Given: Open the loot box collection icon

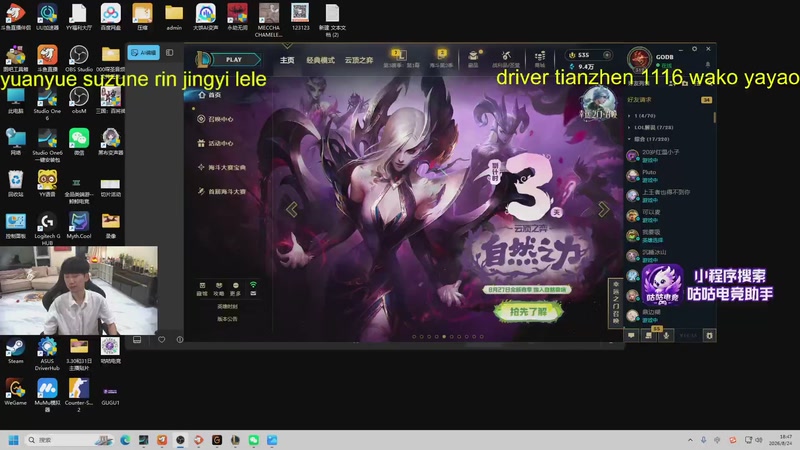Looking at the screenshot, I should click(x=473, y=57).
